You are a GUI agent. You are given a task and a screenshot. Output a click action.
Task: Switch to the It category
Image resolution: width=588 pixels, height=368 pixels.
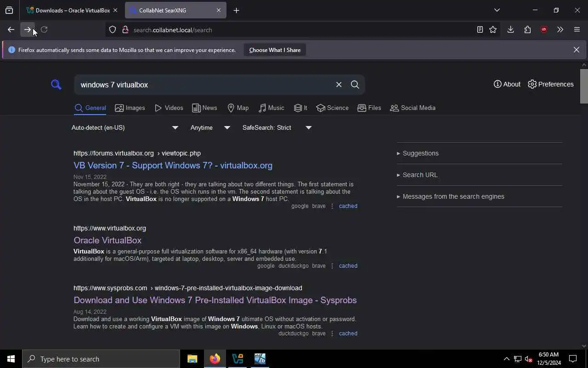click(300, 108)
